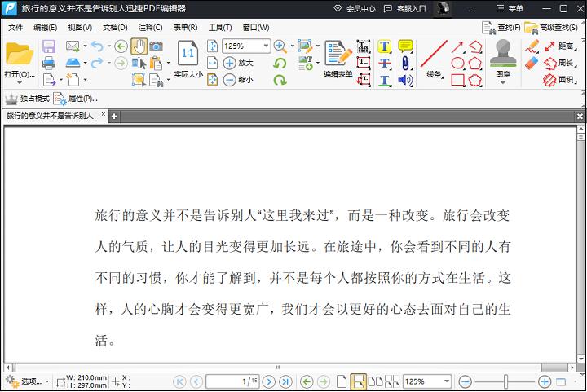Select the Attach file paperclip tool
Screen dimensions: 587x392
[x=405, y=63]
